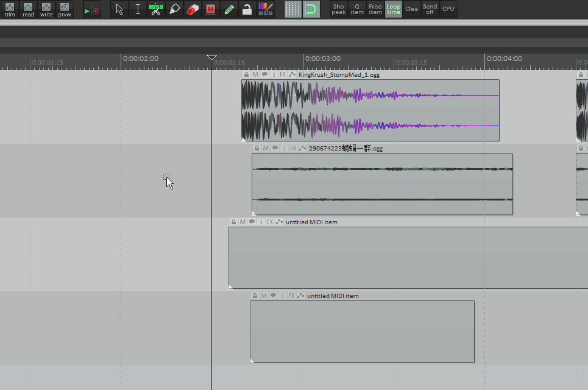Toggle the green magnet snap button
This screenshot has width=588, height=390.
(311, 9)
